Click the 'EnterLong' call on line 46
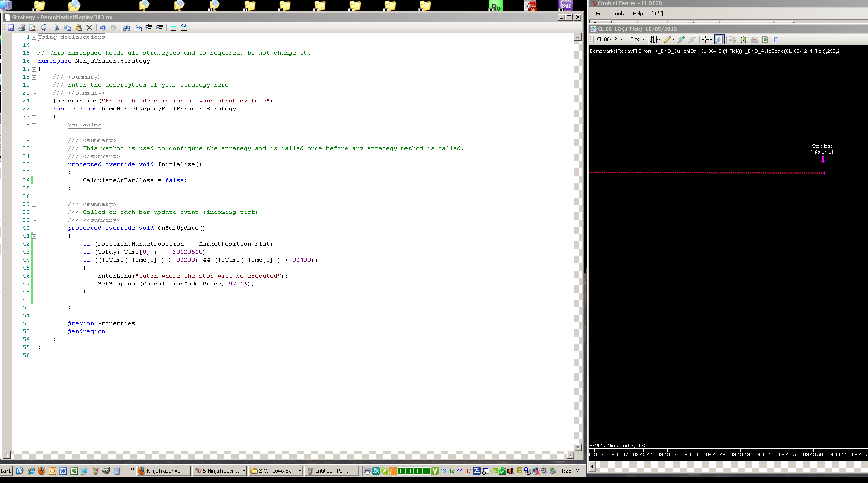This screenshot has height=483, width=868. coord(115,276)
